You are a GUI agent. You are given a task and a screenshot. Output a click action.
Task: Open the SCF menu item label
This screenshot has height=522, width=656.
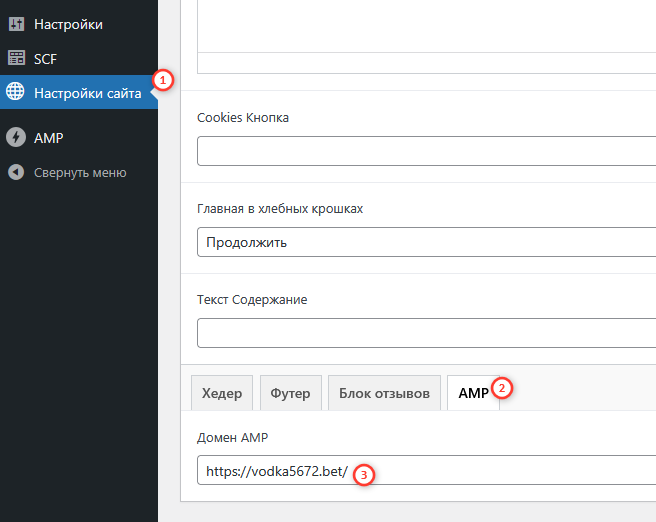point(46,59)
